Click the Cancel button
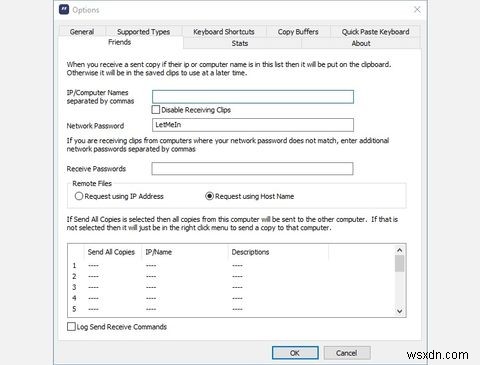480x365 pixels. 347,353
